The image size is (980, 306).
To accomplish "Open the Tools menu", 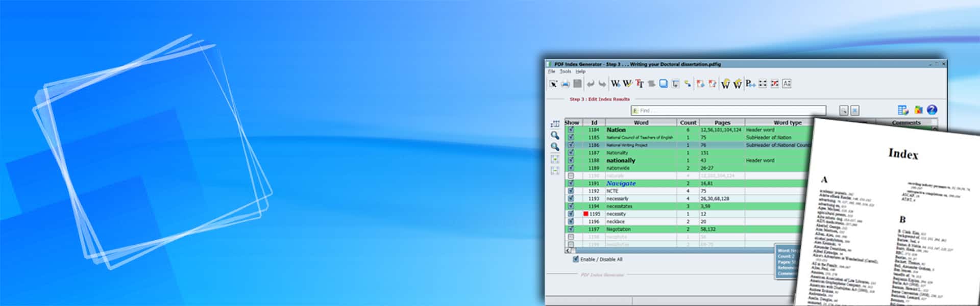I will (x=565, y=72).
